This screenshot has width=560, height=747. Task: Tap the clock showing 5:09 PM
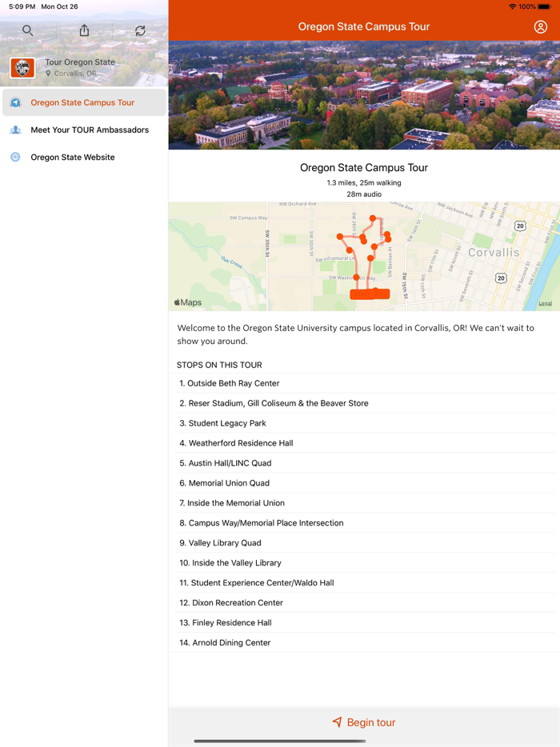pos(22,6)
